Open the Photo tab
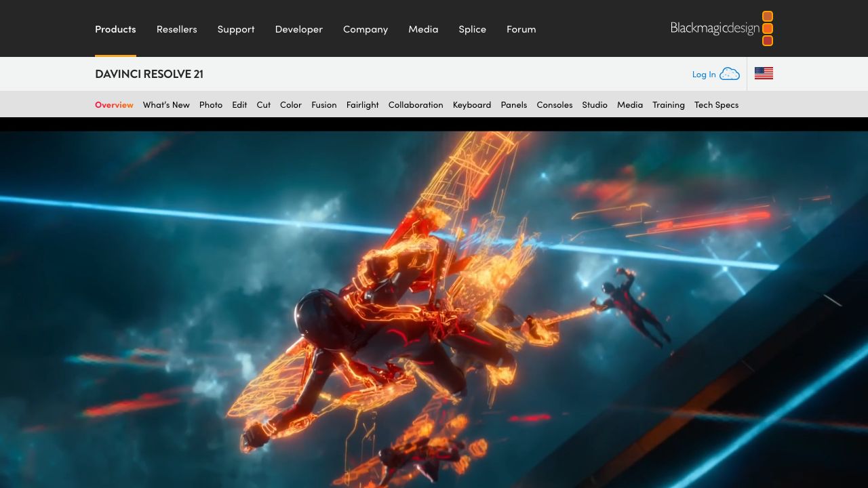 coord(211,104)
